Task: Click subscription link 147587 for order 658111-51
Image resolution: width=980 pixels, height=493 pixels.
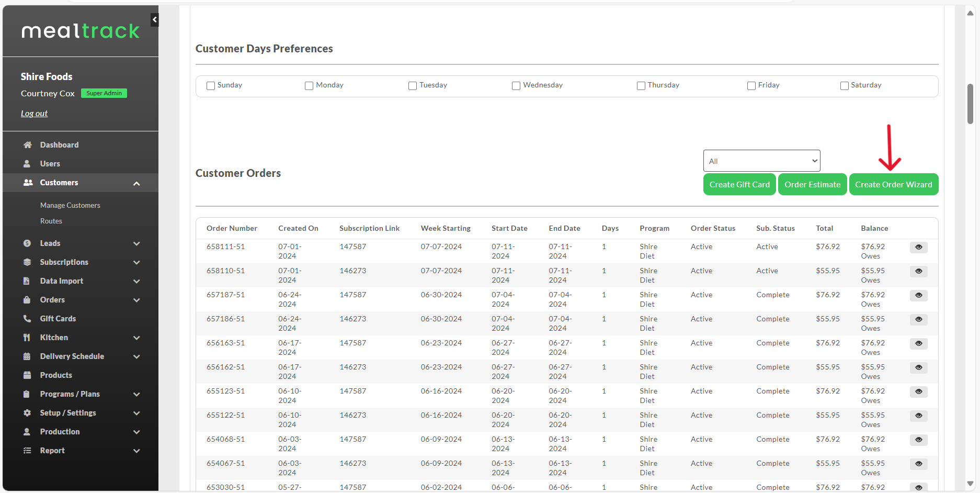Action: pyautogui.click(x=353, y=246)
